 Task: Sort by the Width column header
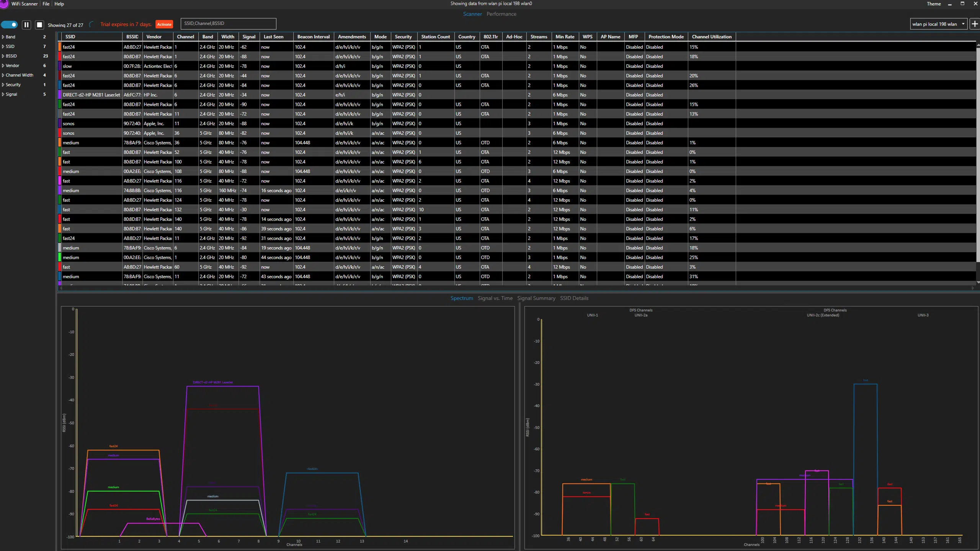(x=228, y=37)
